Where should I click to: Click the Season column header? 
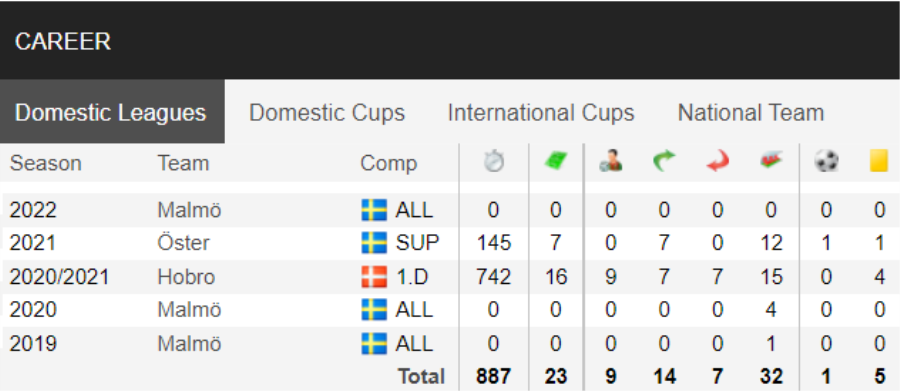46,163
